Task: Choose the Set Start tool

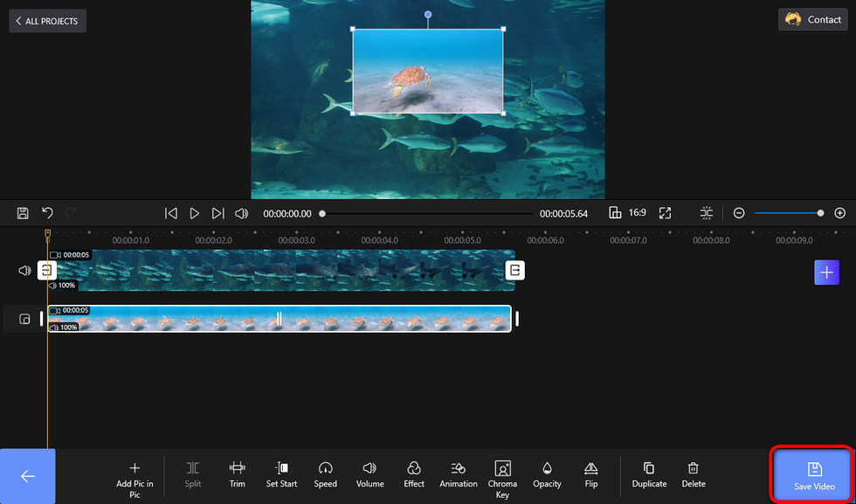Action: 281,474
